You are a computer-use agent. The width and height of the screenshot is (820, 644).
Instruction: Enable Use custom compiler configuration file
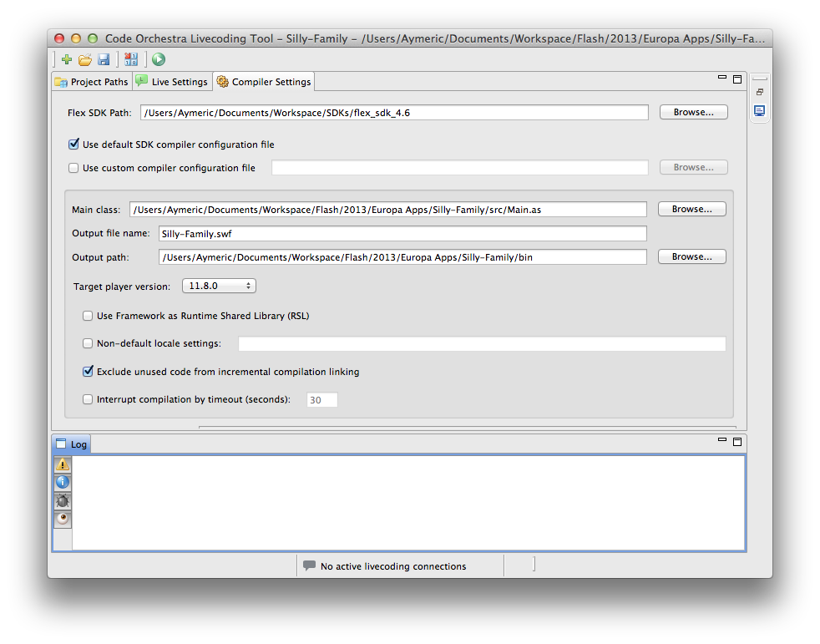(x=74, y=168)
